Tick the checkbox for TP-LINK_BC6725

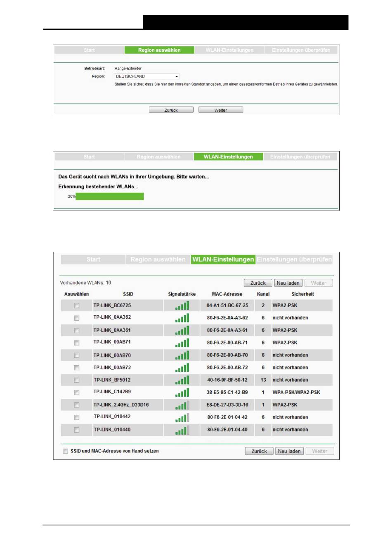(76, 306)
